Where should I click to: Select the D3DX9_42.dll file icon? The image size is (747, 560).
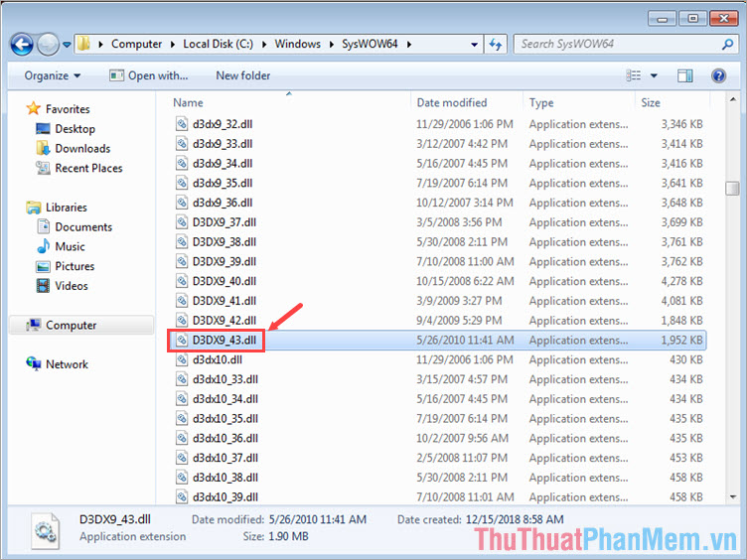[182, 321]
